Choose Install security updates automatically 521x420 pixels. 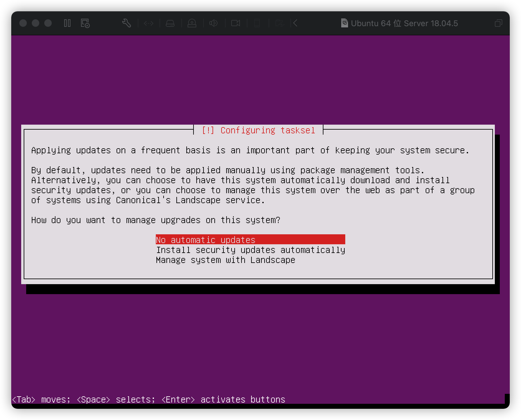pos(251,250)
